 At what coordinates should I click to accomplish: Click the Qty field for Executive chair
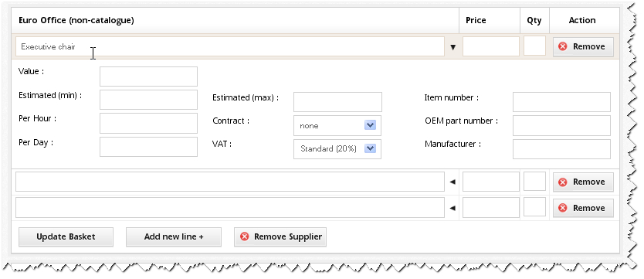point(534,46)
